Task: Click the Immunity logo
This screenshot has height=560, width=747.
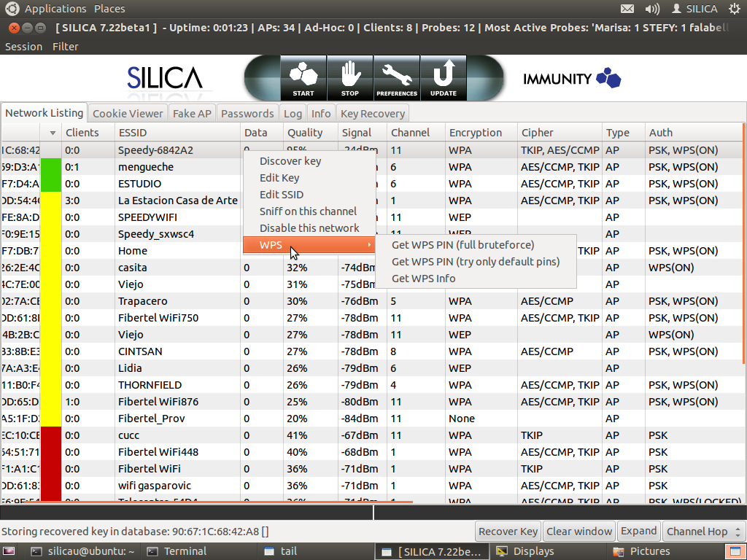Action: [572, 78]
